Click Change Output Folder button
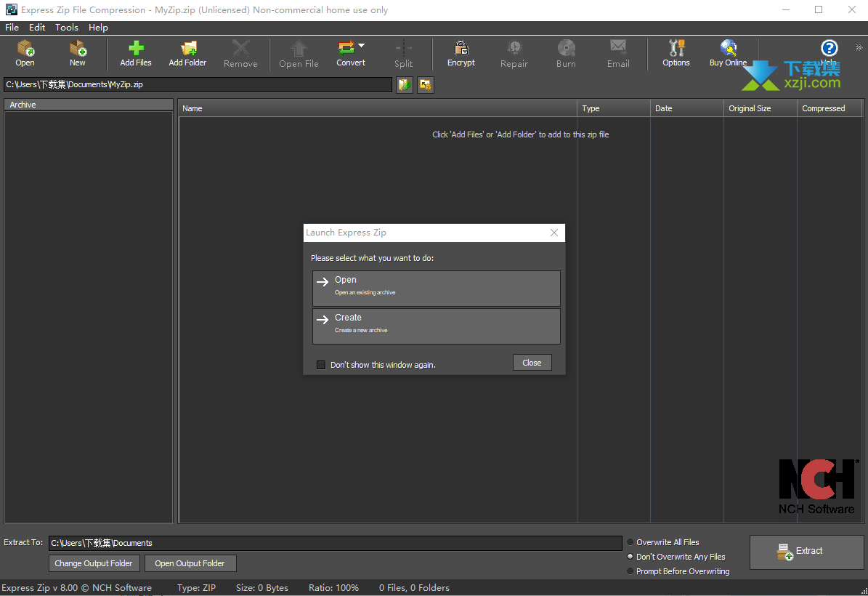Screen dimensions: 868x596 coord(94,563)
